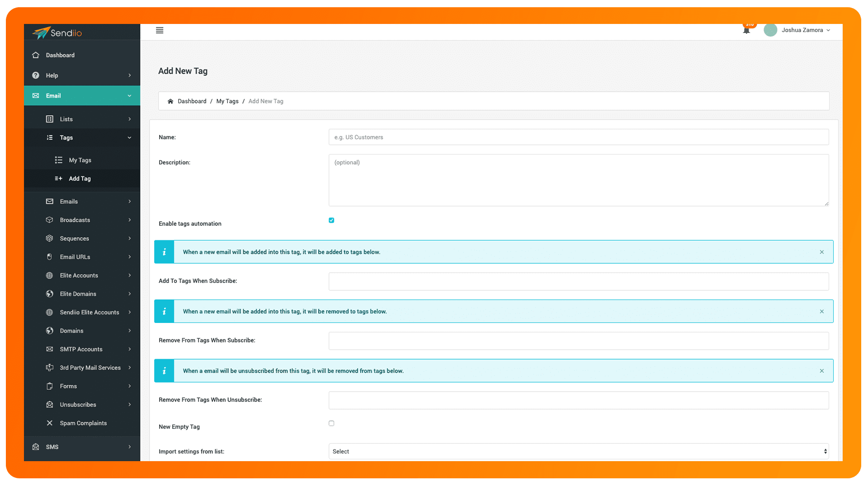This screenshot has height=486, width=868.
Task: Open Import settings from list dropdown
Action: click(578, 452)
